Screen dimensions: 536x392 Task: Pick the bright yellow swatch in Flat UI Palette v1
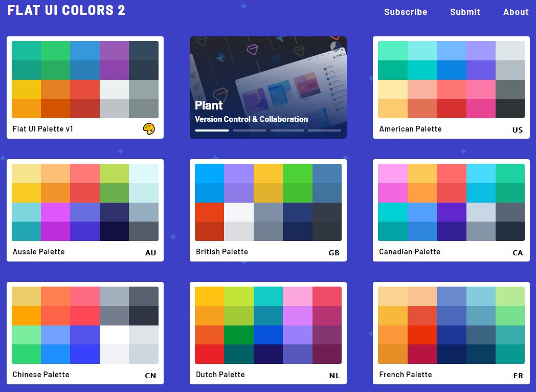click(26, 89)
